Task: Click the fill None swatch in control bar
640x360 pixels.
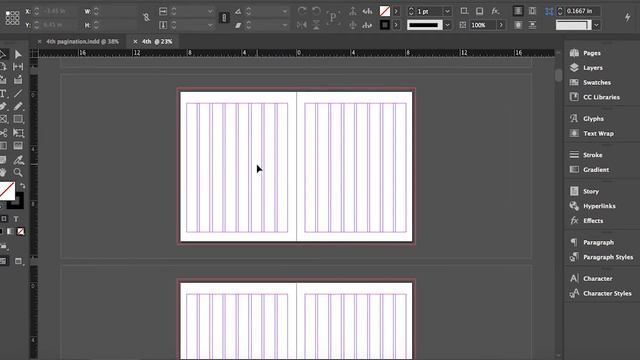Action: (384, 11)
